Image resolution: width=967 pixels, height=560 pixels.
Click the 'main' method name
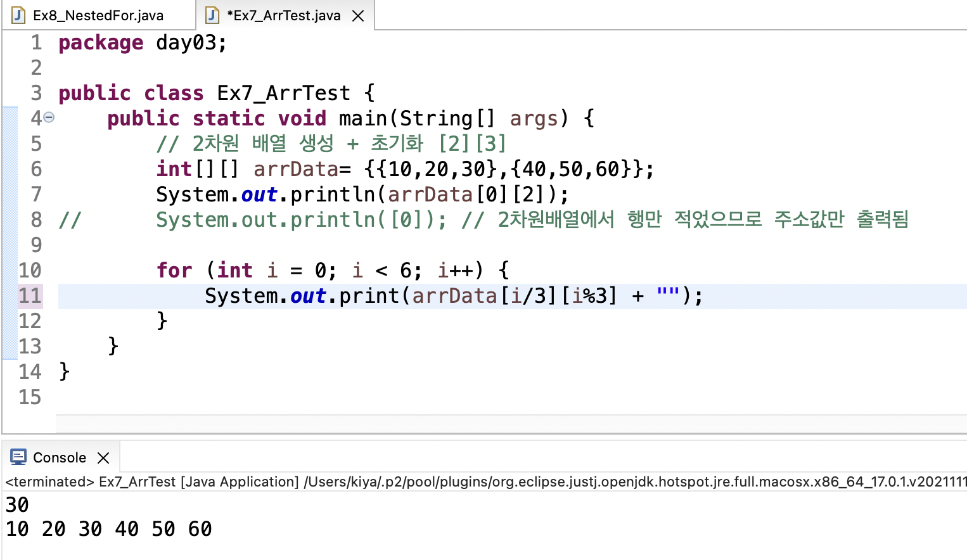tap(363, 118)
